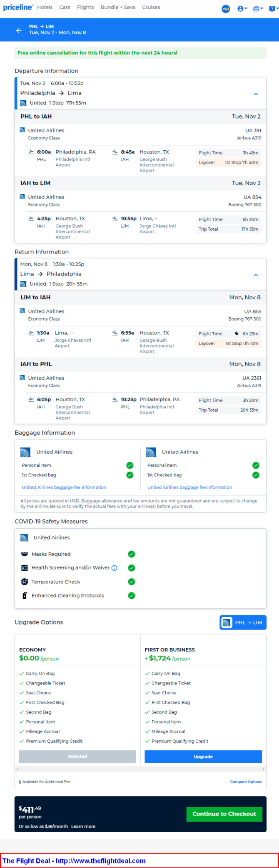Click the United logo in the PHL → LIM tab

point(227,623)
